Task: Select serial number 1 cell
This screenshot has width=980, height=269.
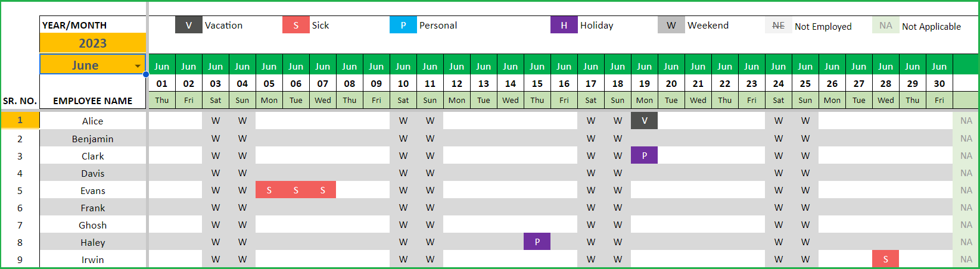Action: 20,121
